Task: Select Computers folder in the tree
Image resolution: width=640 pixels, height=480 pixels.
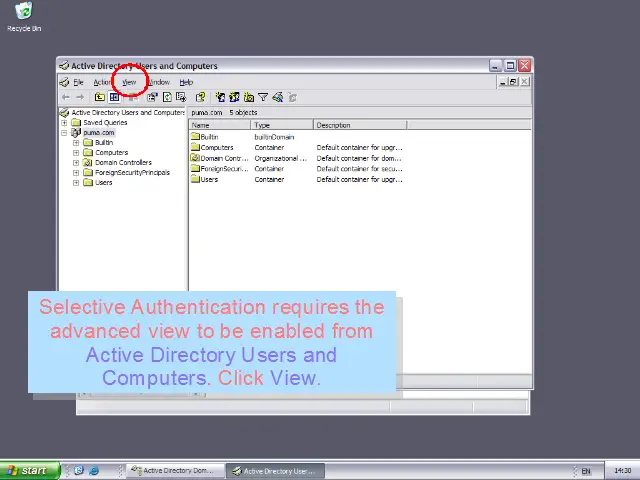Action: pyautogui.click(x=111, y=153)
